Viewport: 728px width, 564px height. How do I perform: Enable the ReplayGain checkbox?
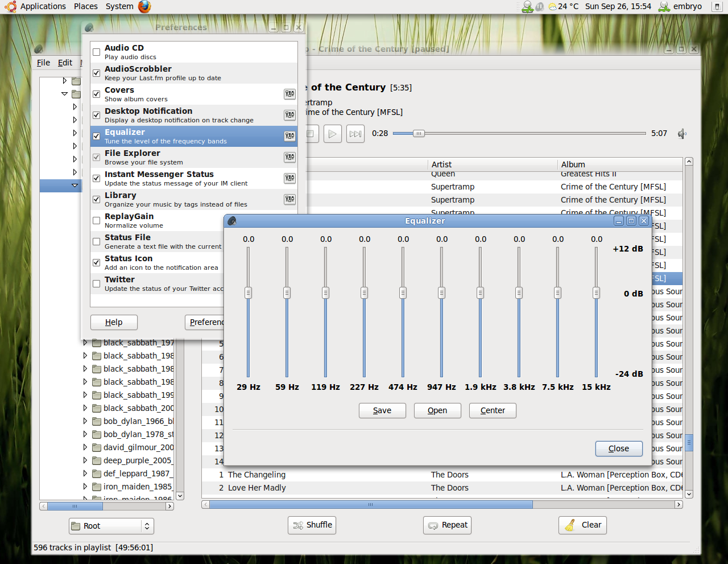[x=97, y=220]
